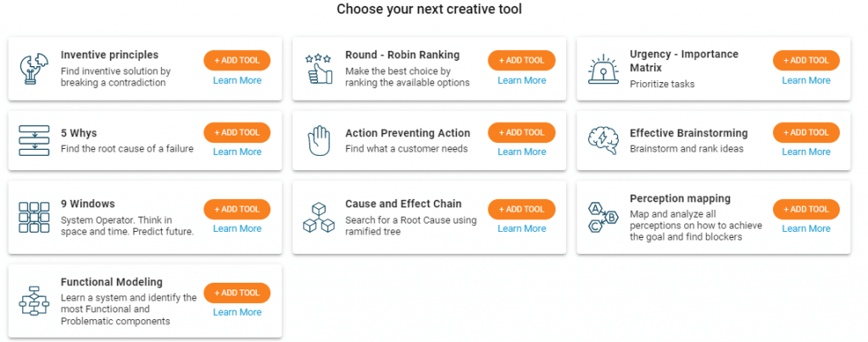This screenshot has width=868, height=342.
Task: Open Learn More for Urgency-Importance Matrix
Action: point(806,80)
